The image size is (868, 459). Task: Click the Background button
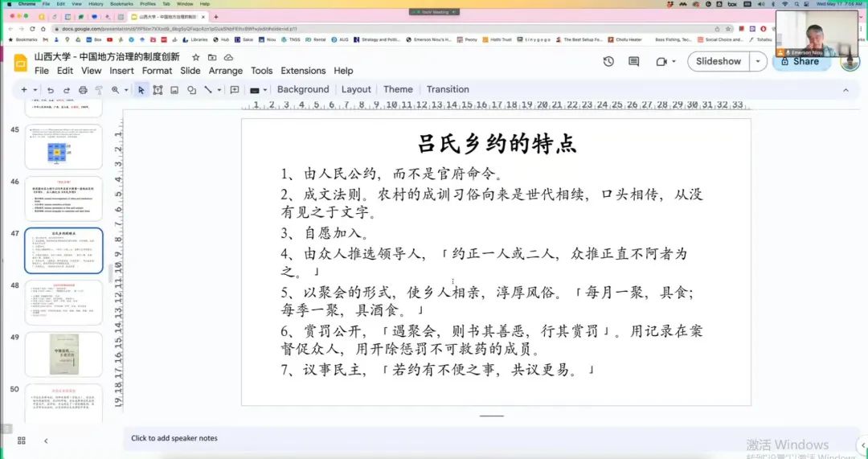(x=303, y=90)
